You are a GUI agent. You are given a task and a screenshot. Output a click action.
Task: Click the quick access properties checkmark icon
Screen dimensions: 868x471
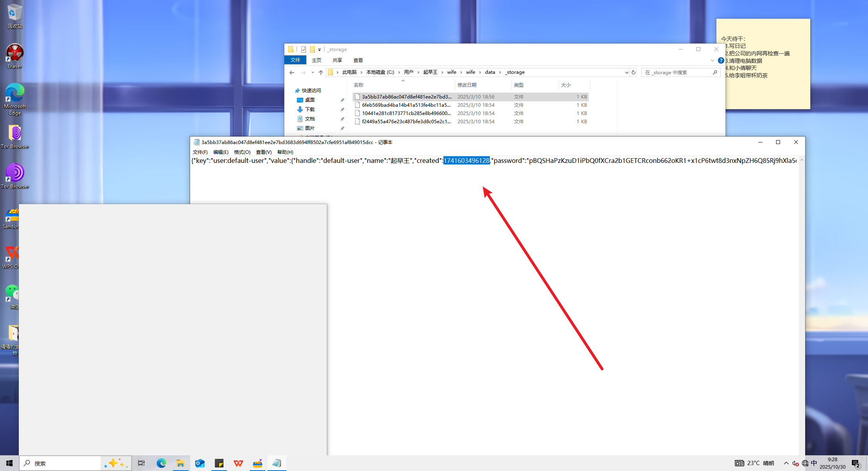coord(304,49)
